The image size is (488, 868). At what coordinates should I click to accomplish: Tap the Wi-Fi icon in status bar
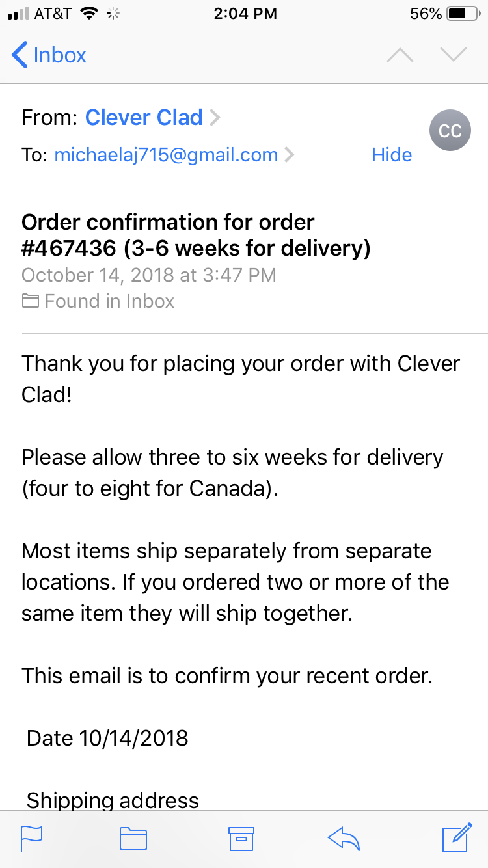(88, 14)
